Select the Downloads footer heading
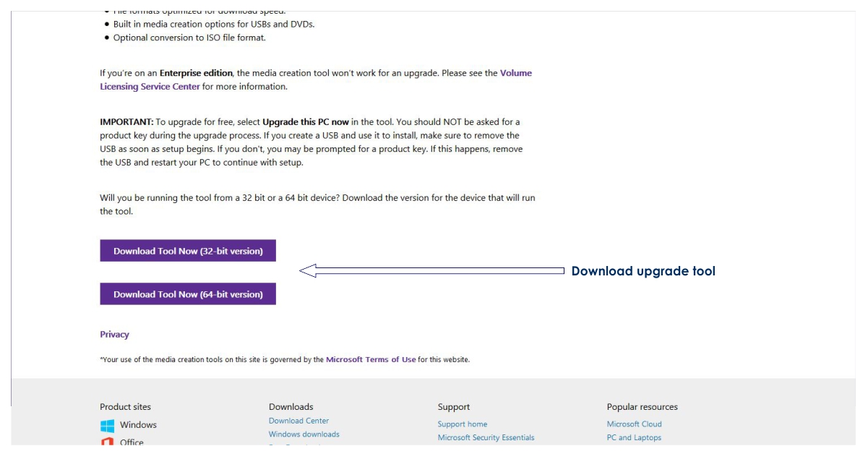Screen dimensions: 868x459 (291, 407)
